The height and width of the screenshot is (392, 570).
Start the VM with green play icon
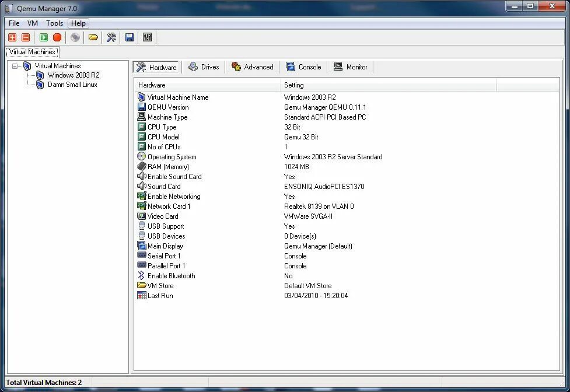coord(44,37)
